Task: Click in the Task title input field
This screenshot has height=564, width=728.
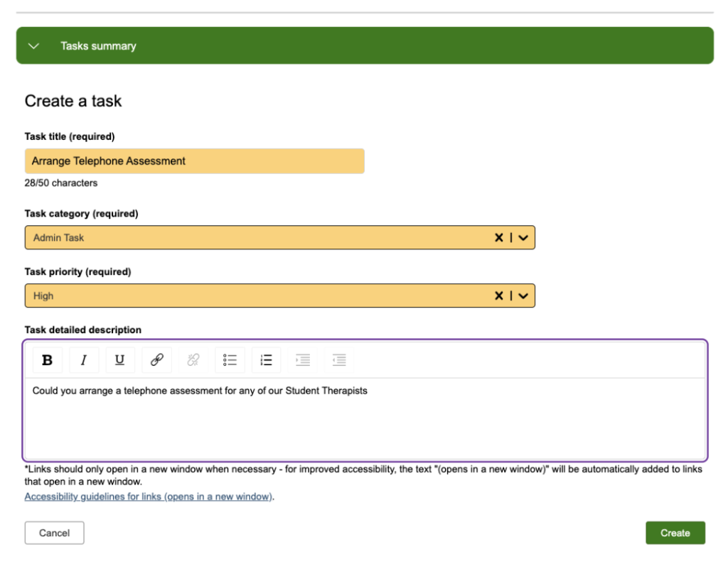Action: coord(194,161)
